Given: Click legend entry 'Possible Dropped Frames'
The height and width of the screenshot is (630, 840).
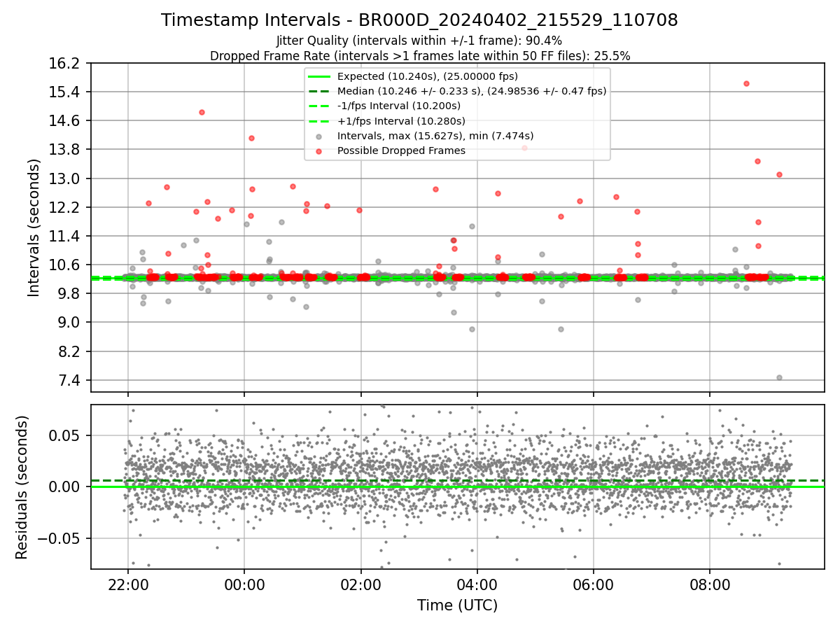Looking at the screenshot, I should click(401, 150).
